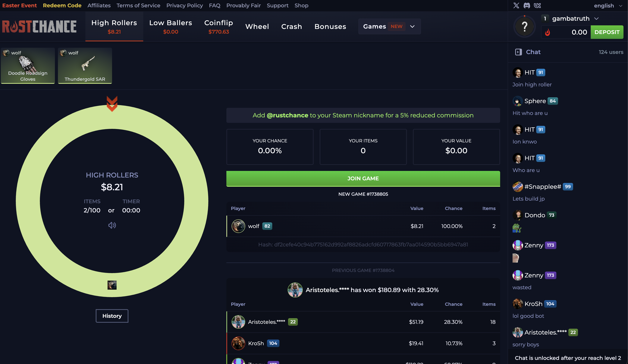This screenshot has height=364, width=628.
Task: Click Zenny's avatar above 'wasted' message
Action: pos(518,275)
